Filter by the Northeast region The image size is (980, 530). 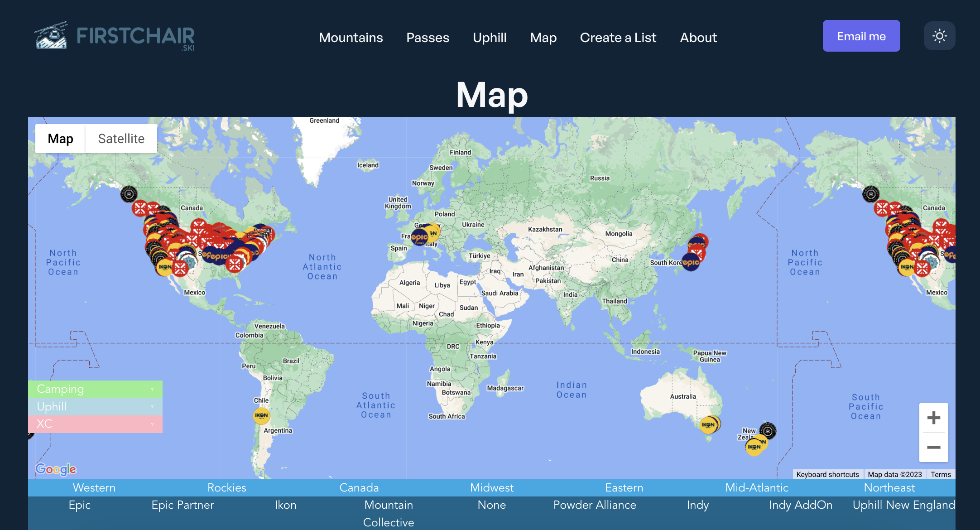tap(889, 488)
